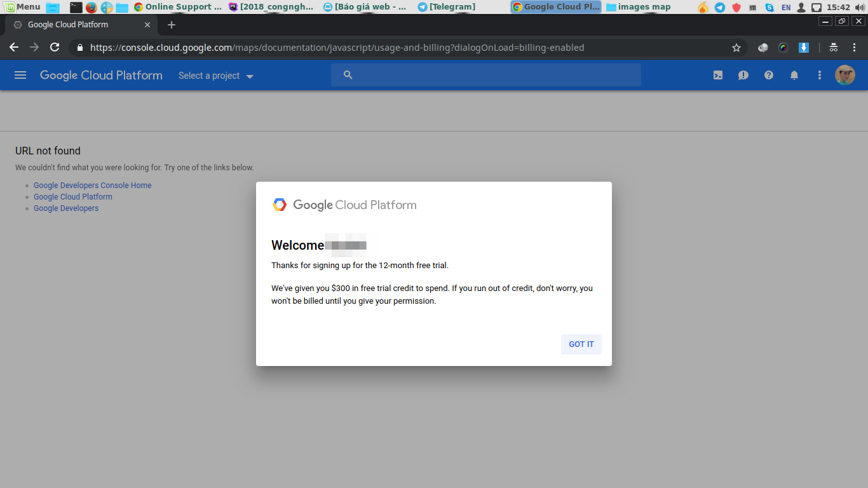Click the 15:42 clock
The width and height of the screenshot is (868, 488).
coord(839,7)
